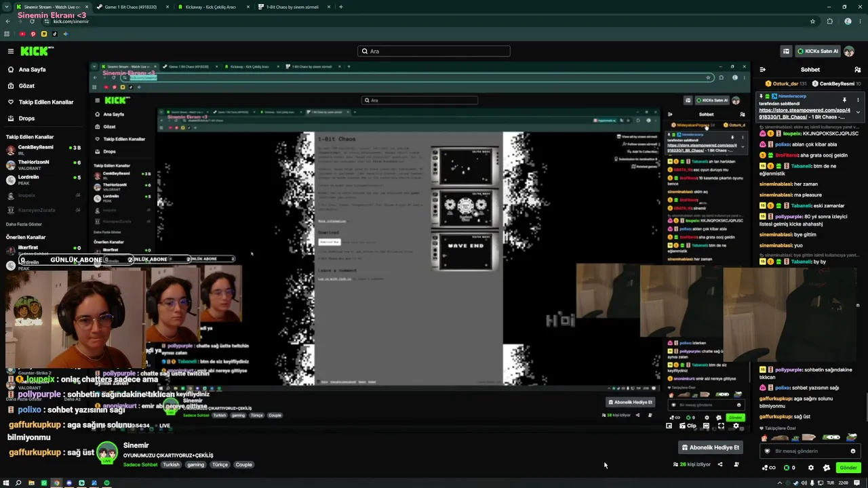Open a new browser tab

point(341,7)
